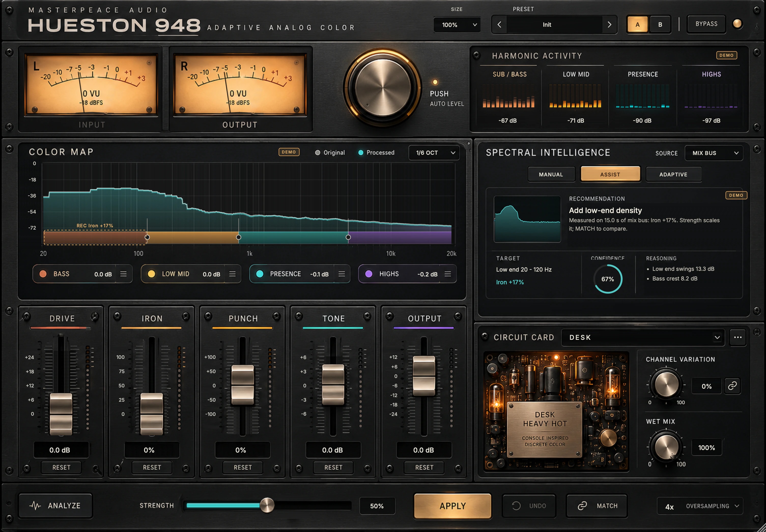Reset the DRIVE fader
The height and width of the screenshot is (532, 766).
(x=61, y=467)
